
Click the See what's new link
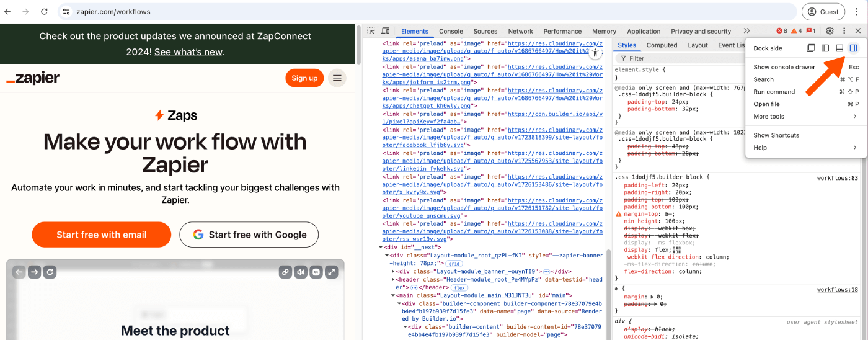click(188, 52)
